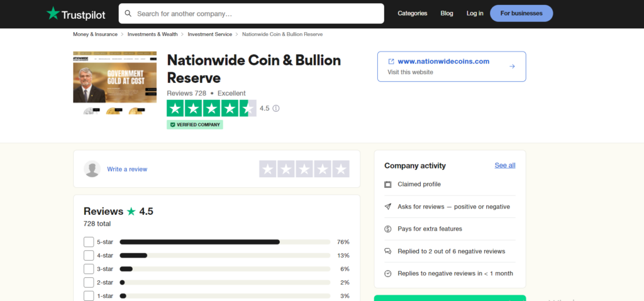Click the speech bubbles Replied to negative reviews icon
The height and width of the screenshot is (301, 644).
(387, 251)
